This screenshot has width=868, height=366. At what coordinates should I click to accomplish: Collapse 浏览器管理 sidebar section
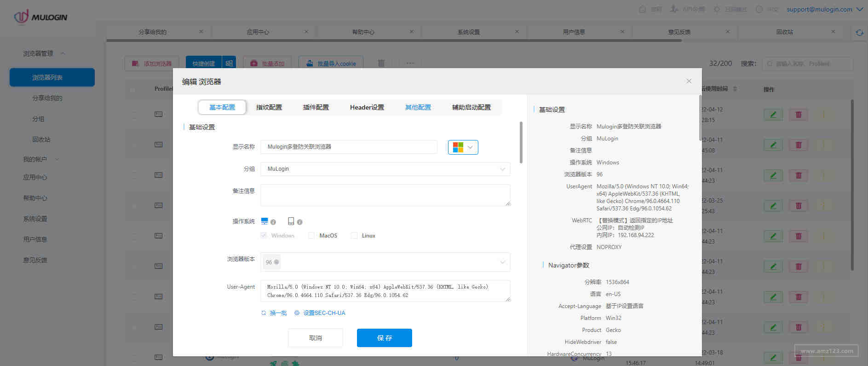[x=44, y=53]
